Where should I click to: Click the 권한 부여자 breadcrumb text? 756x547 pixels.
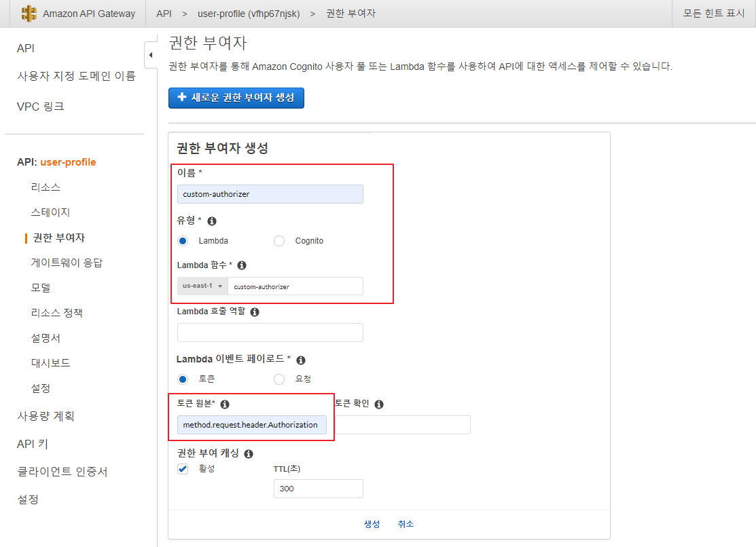click(351, 14)
